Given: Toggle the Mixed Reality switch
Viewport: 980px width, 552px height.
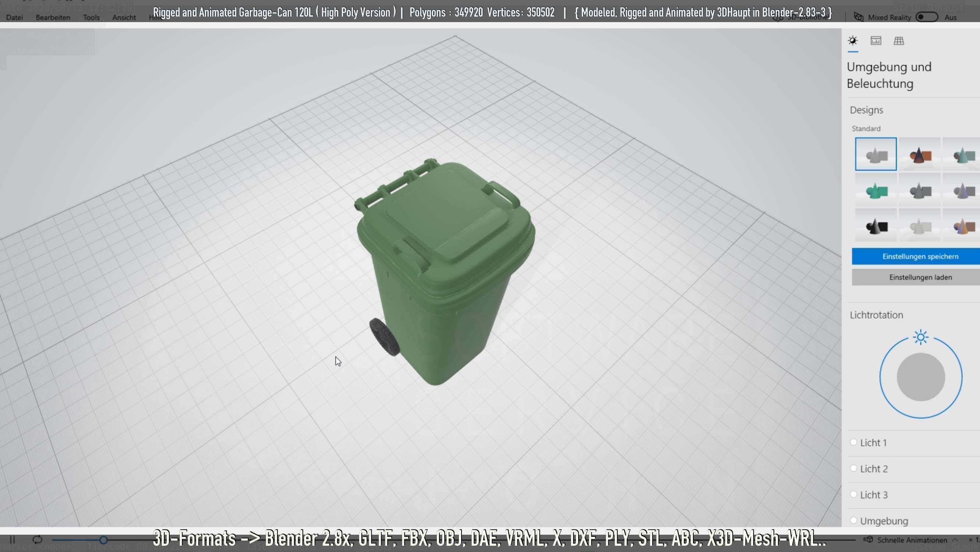Looking at the screenshot, I should 927,17.
